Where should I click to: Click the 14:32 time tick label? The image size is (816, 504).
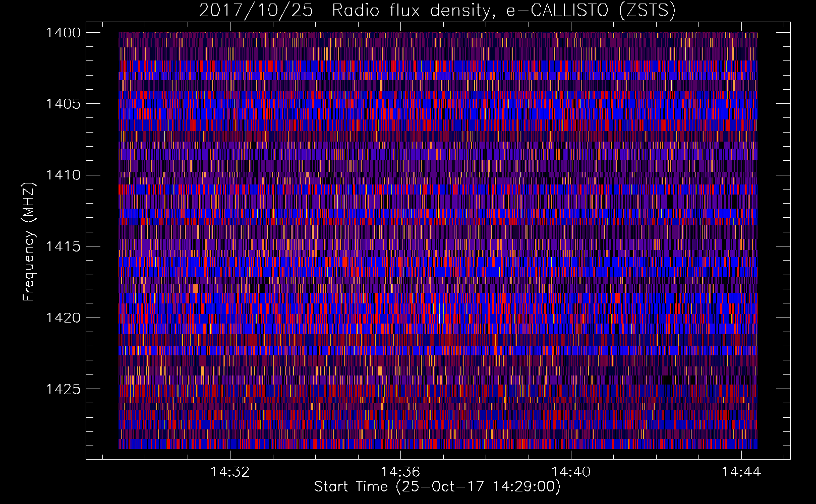[x=230, y=472]
